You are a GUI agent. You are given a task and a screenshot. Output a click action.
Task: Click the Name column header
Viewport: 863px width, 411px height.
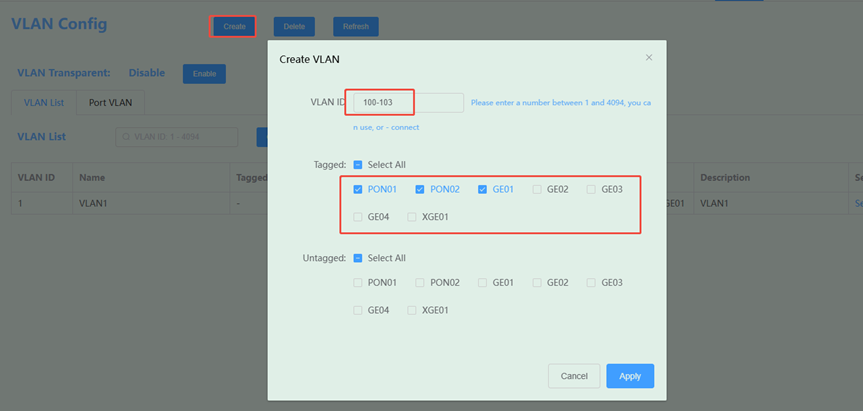[x=151, y=178]
